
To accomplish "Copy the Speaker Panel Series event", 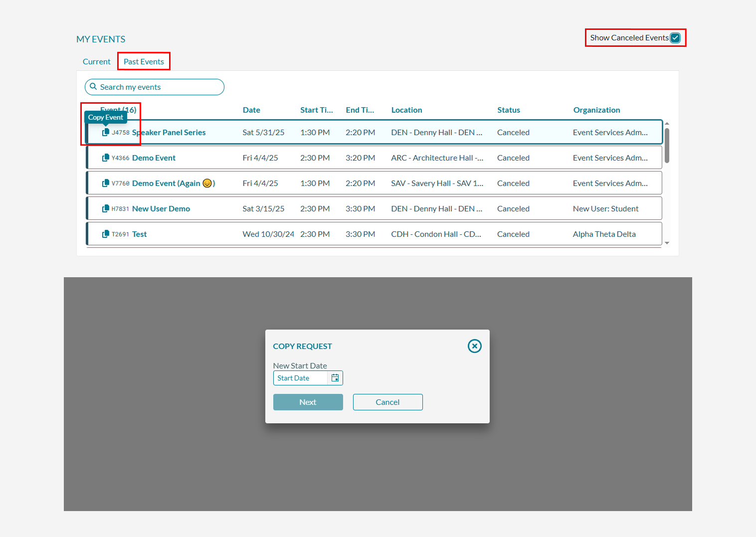I will [x=106, y=132].
